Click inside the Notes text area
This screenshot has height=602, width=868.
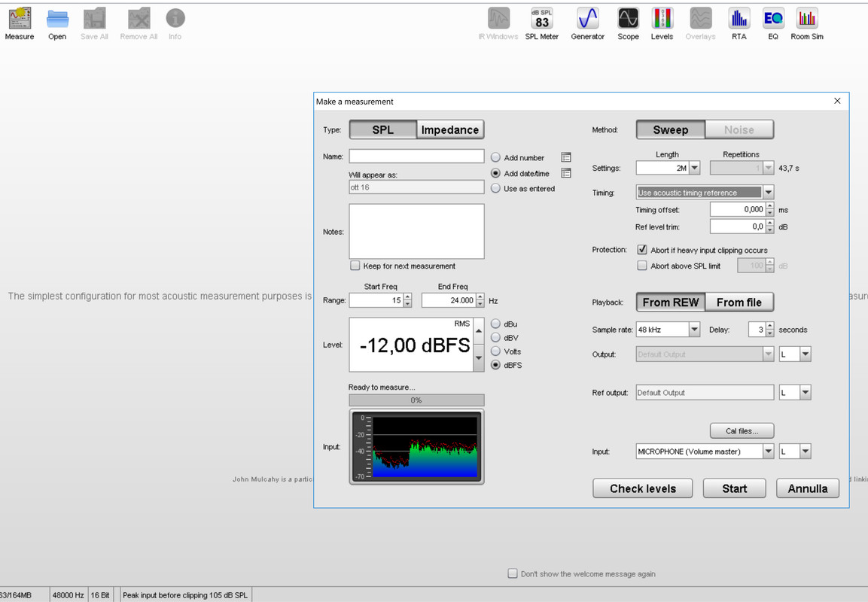click(416, 231)
